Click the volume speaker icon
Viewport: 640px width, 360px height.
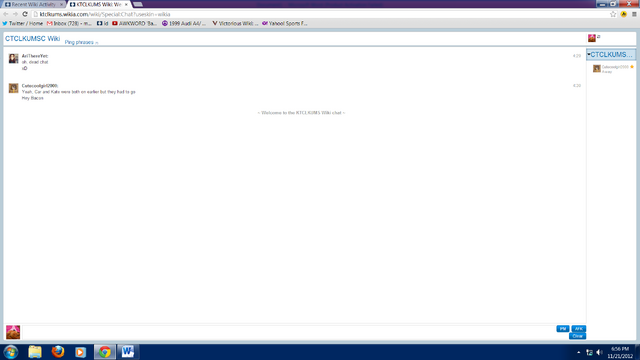(x=599, y=352)
